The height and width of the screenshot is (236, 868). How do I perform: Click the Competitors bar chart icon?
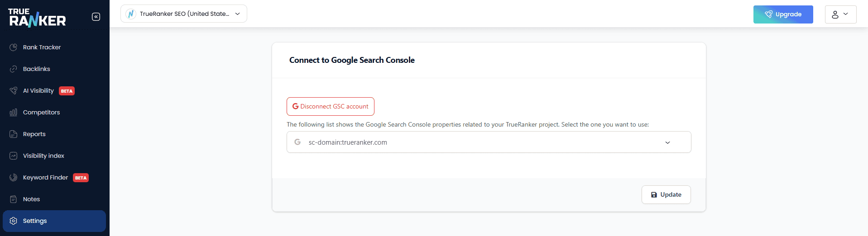[14, 112]
